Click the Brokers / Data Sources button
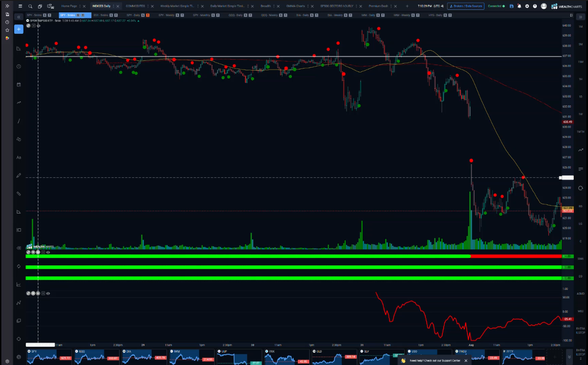588x365 pixels. point(465,6)
